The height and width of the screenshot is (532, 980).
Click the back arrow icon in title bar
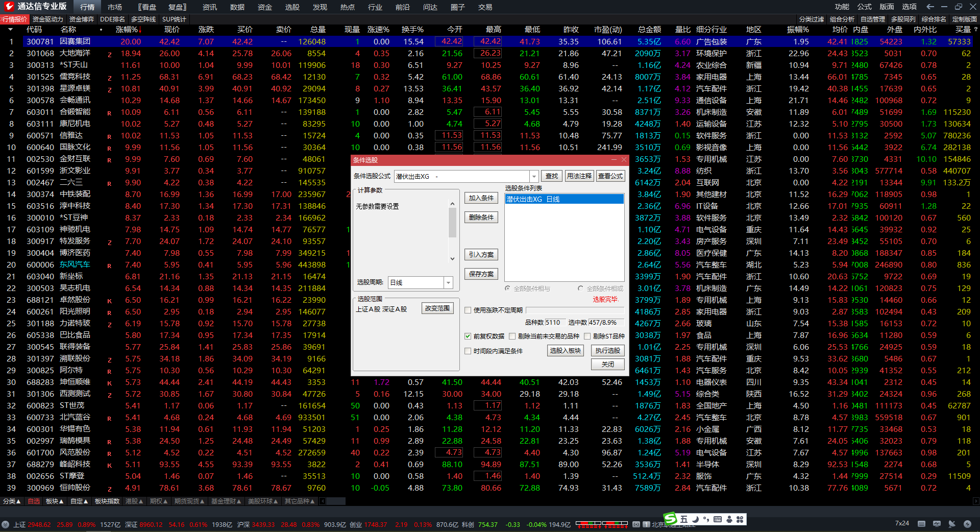[x=930, y=7]
